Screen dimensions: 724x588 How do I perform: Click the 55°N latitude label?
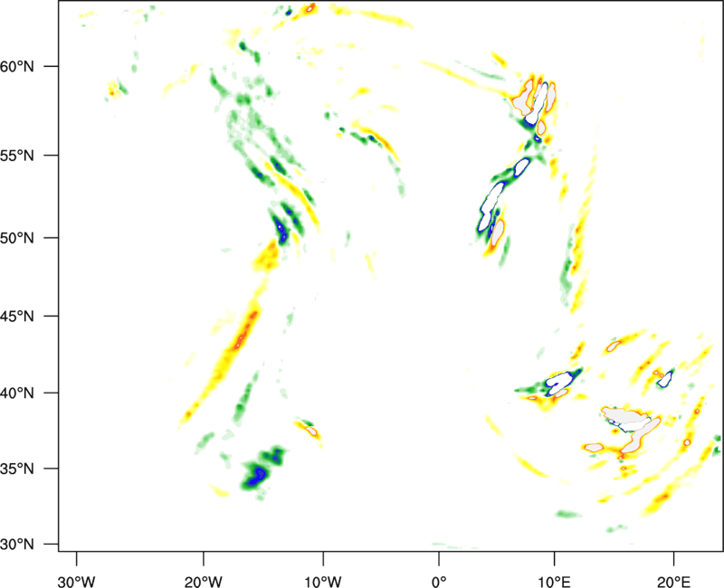click(x=17, y=155)
